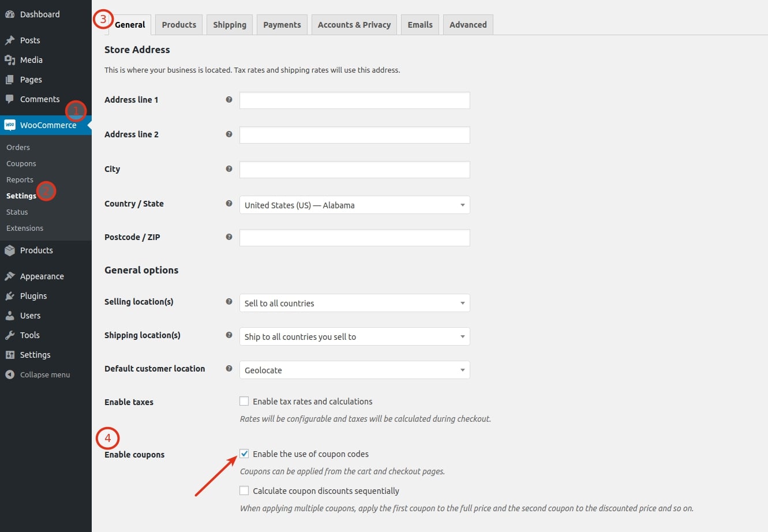Click help icon next to Address line 1
The width and height of the screenshot is (768, 532).
pyautogui.click(x=229, y=100)
